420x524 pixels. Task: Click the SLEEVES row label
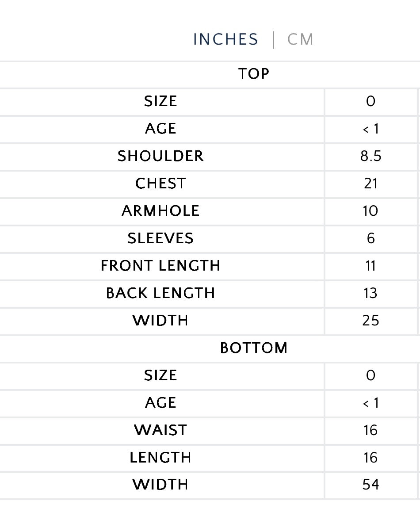click(160, 238)
